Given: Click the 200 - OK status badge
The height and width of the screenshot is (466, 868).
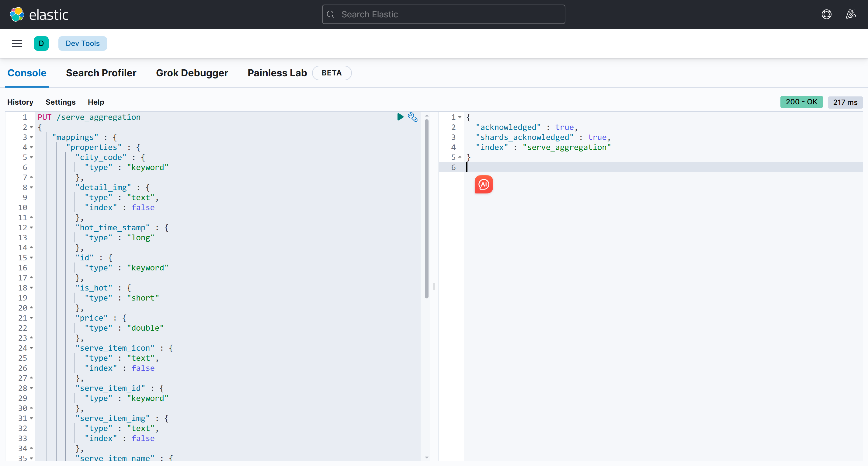Looking at the screenshot, I should [801, 102].
